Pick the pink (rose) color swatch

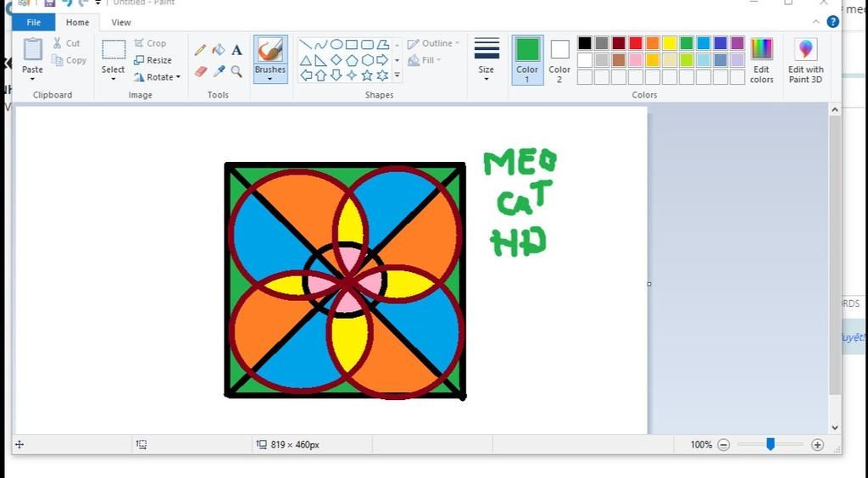[x=636, y=59]
